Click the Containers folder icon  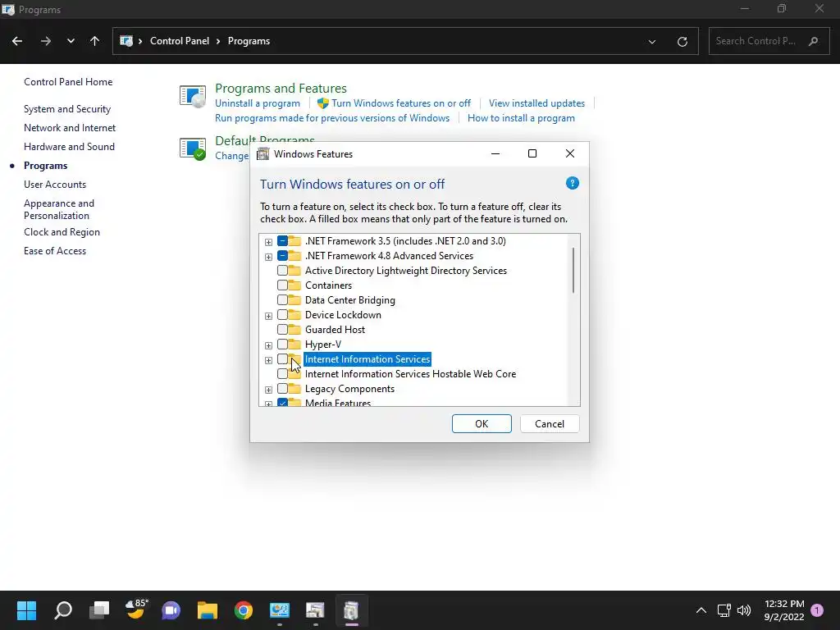pyautogui.click(x=294, y=285)
